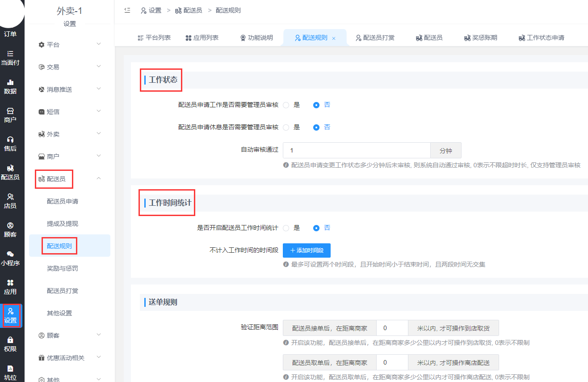The width and height of the screenshot is (588, 382).
Task: Click info icon under 添加时间段 button
Action: (x=286, y=264)
